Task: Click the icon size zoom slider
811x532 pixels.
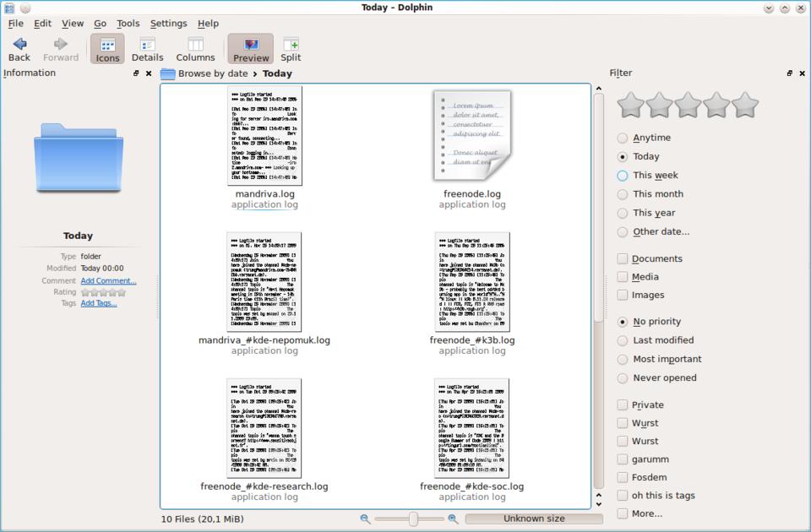Action: [413, 519]
